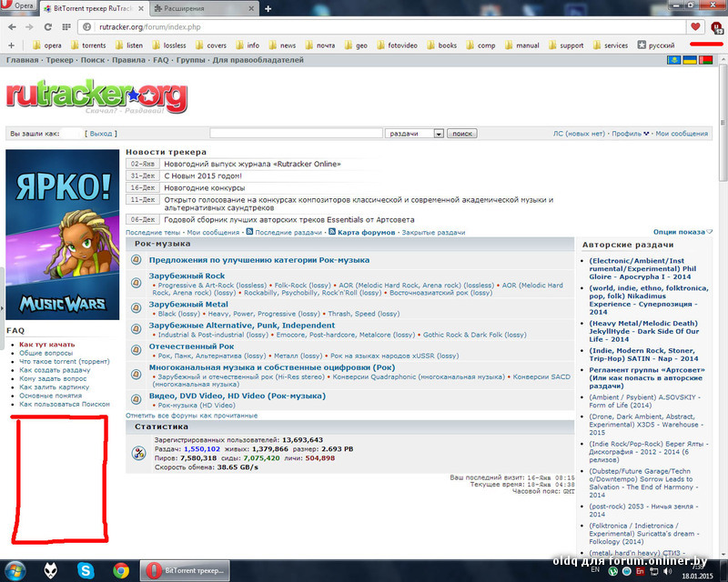Open new tab with plus icon

268,8
